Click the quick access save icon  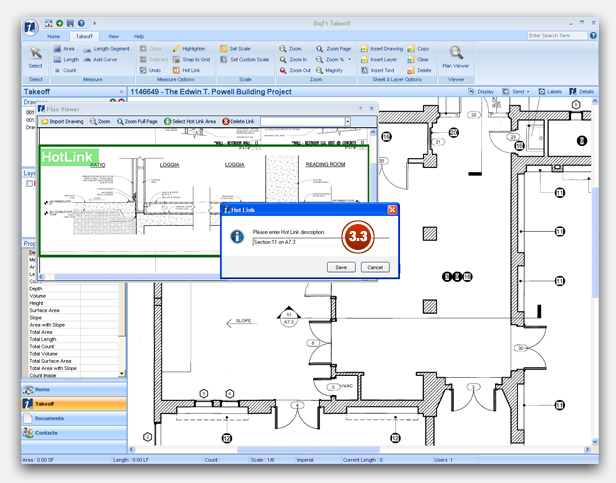[x=70, y=23]
